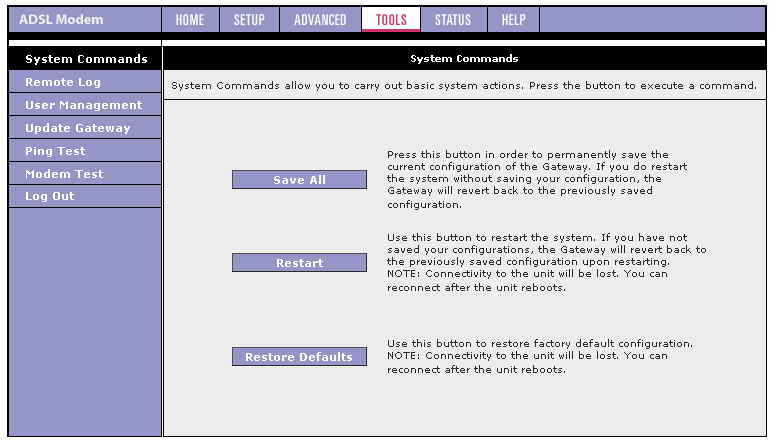Go to the ADVANCED tab
The height and width of the screenshot is (445, 776).
pyautogui.click(x=320, y=20)
